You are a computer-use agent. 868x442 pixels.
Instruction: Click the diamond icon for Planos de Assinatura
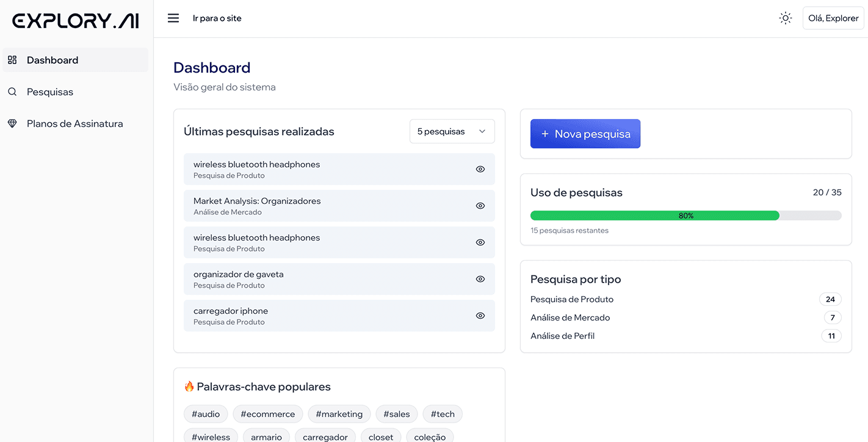click(x=12, y=123)
